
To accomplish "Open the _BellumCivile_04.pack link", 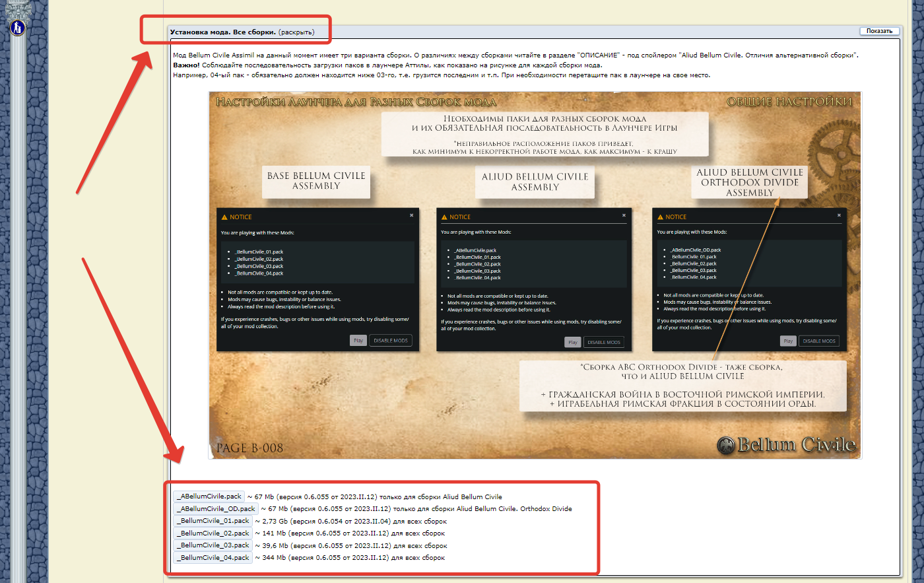I will [213, 558].
